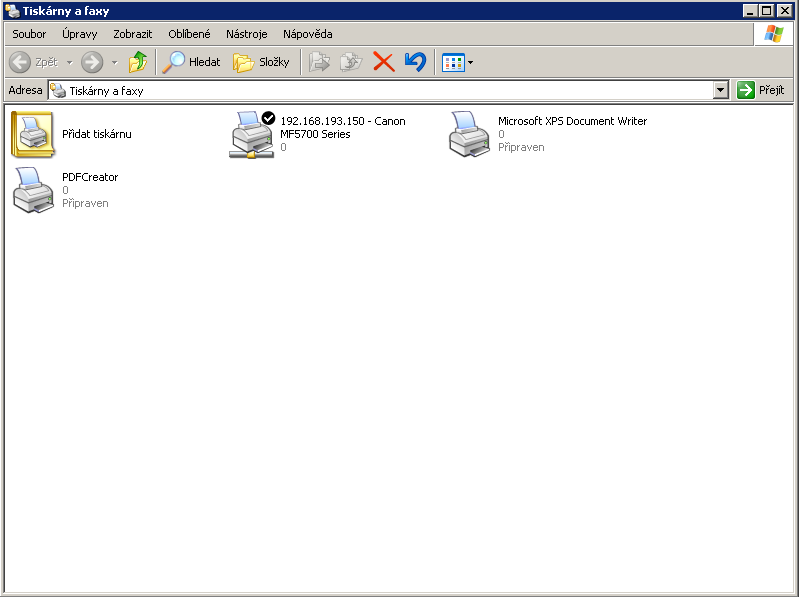The height and width of the screenshot is (597, 799).
Task: Open the Views layout button
Action: pyautogui.click(x=453, y=63)
